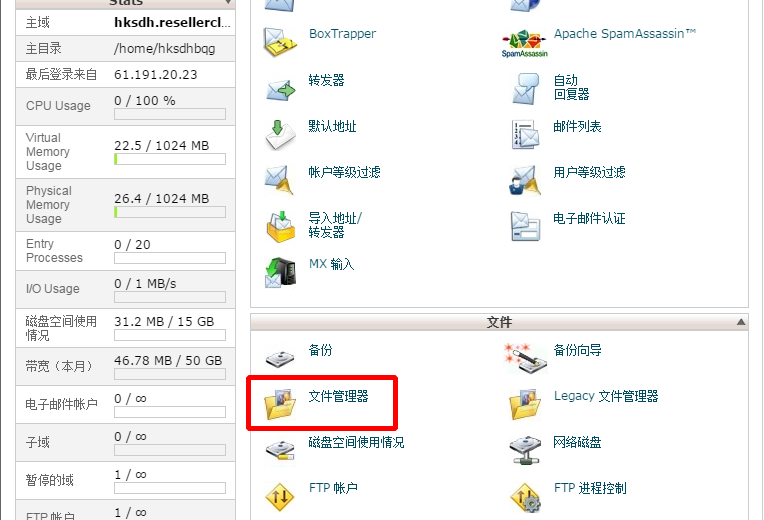Click the 自动回复器 autoresponder icon
Screen dimensions: 764x520
pos(526,89)
